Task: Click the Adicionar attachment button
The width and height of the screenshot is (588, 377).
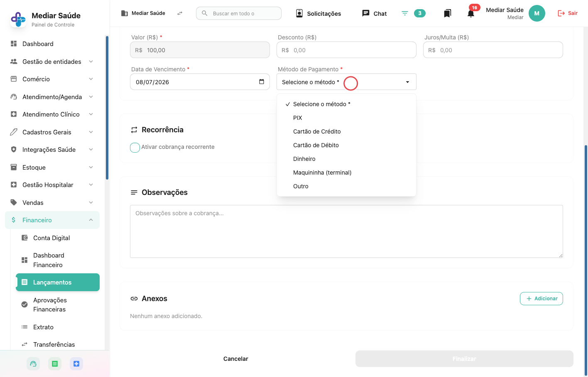Action: coord(541,299)
